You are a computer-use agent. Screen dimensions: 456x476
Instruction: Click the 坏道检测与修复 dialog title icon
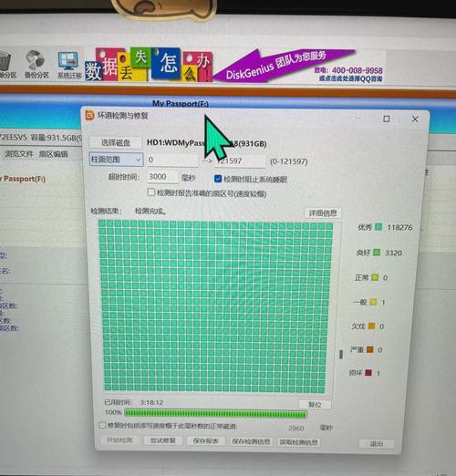(89, 115)
